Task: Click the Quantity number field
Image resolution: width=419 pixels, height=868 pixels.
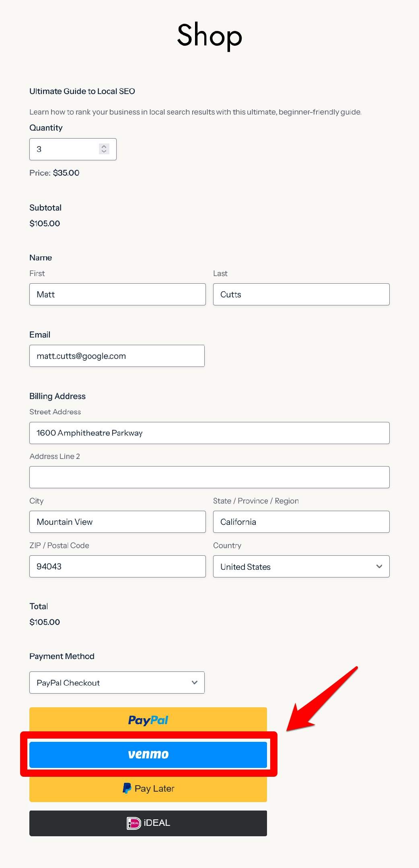Action: [73, 149]
